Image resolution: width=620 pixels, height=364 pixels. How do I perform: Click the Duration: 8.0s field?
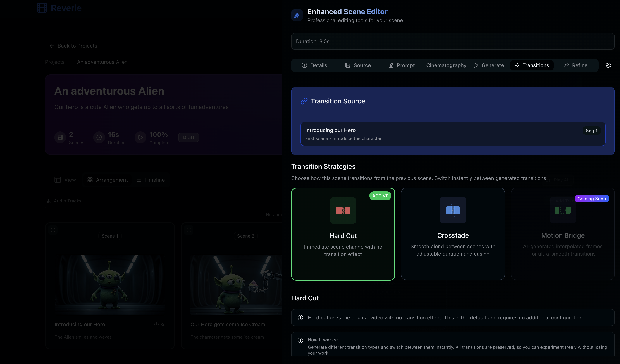pos(453,41)
